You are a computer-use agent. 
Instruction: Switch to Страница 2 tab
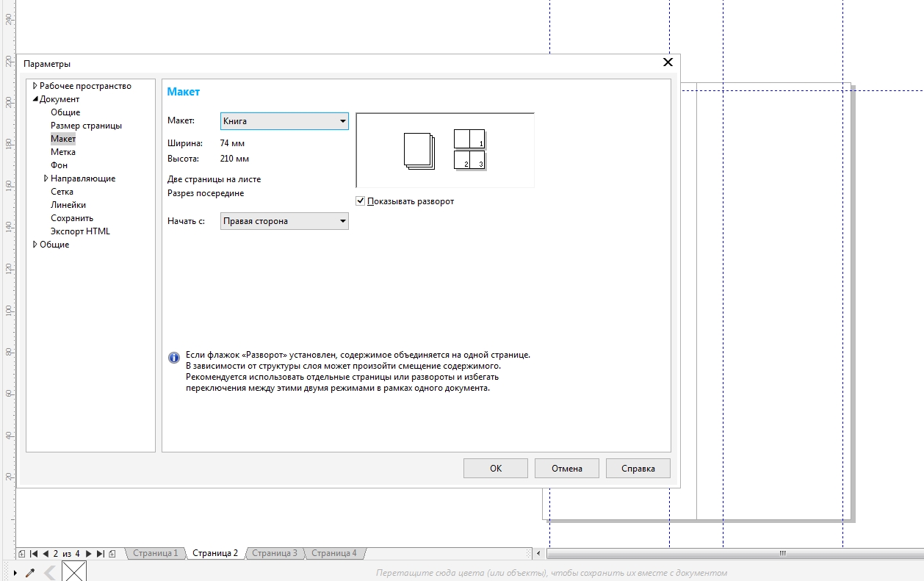(215, 553)
